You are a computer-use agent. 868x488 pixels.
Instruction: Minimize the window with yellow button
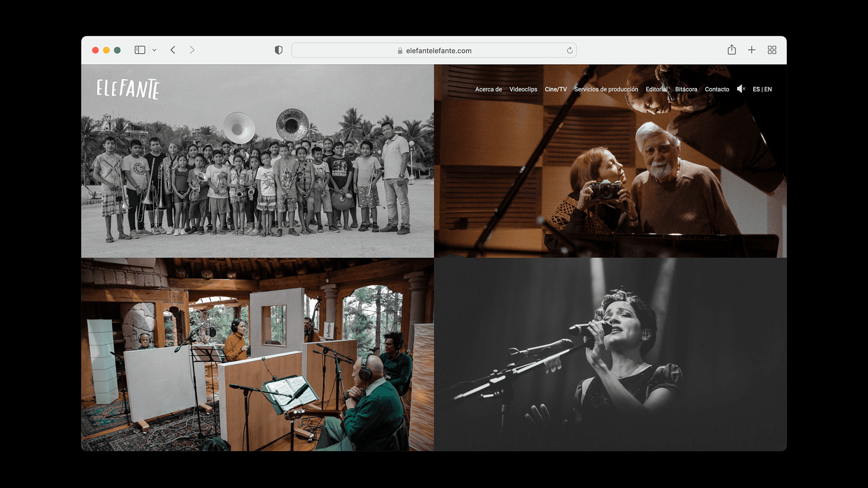click(x=106, y=50)
